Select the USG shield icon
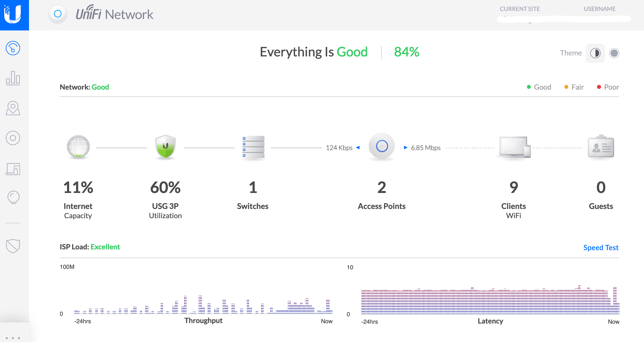Viewport: 644px width, 342px height. click(165, 147)
